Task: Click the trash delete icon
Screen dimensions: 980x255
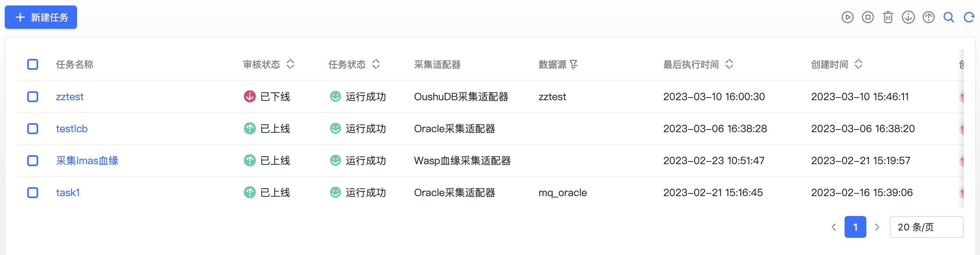Action: click(888, 17)
